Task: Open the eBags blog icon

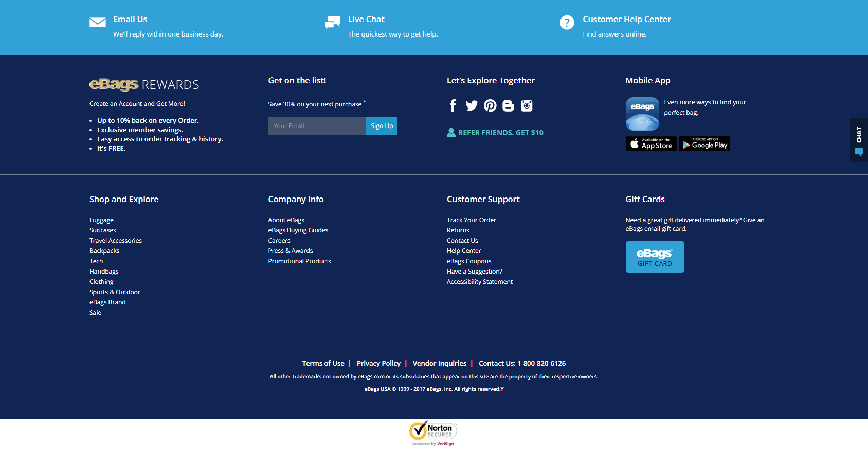Action: click(508, 106)
